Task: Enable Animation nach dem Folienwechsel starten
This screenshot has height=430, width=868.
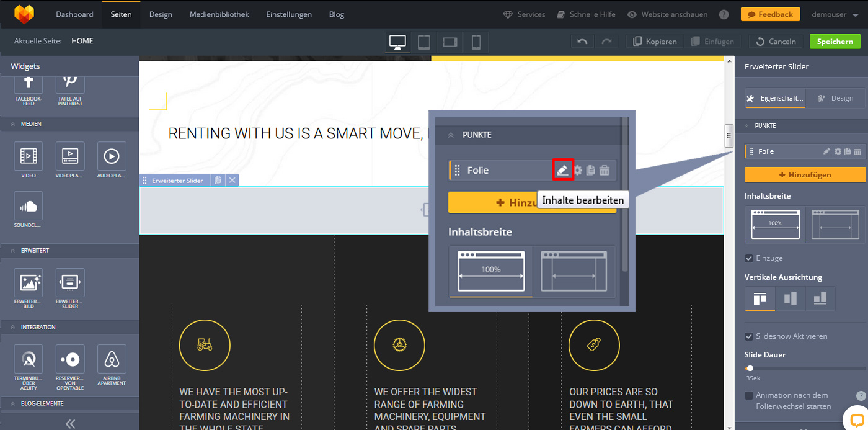Action: pyautogui.click(x=749, y=395)
